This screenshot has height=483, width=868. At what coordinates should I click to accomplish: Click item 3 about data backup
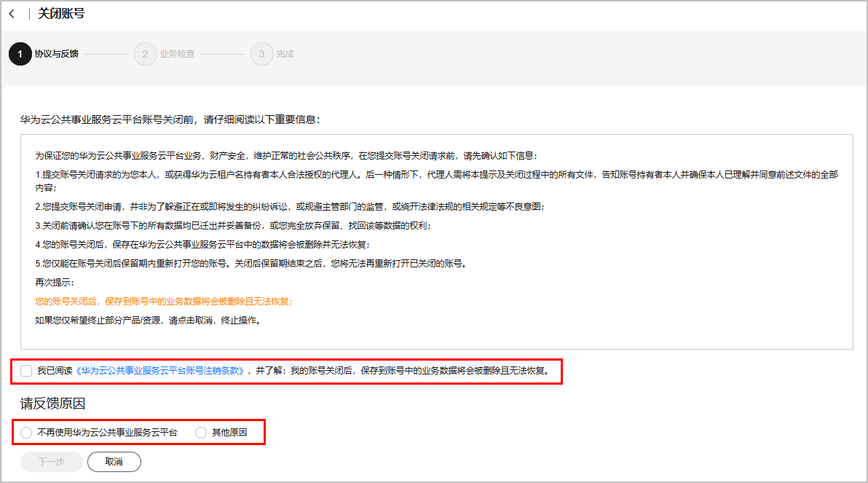click(x=233, y=225)
